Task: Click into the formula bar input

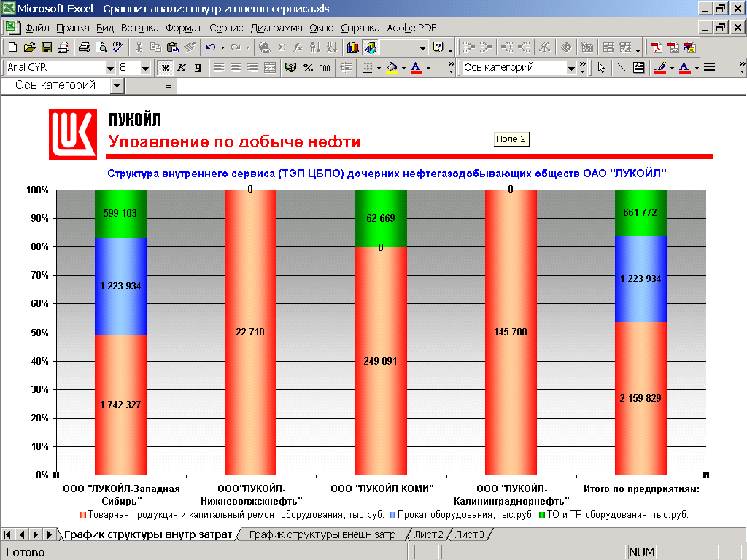Action: click(461, 86)
